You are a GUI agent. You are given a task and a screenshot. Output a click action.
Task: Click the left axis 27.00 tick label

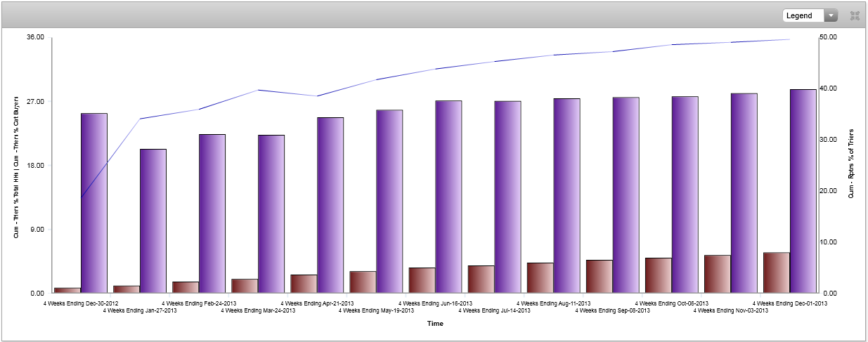coord(35,102)
